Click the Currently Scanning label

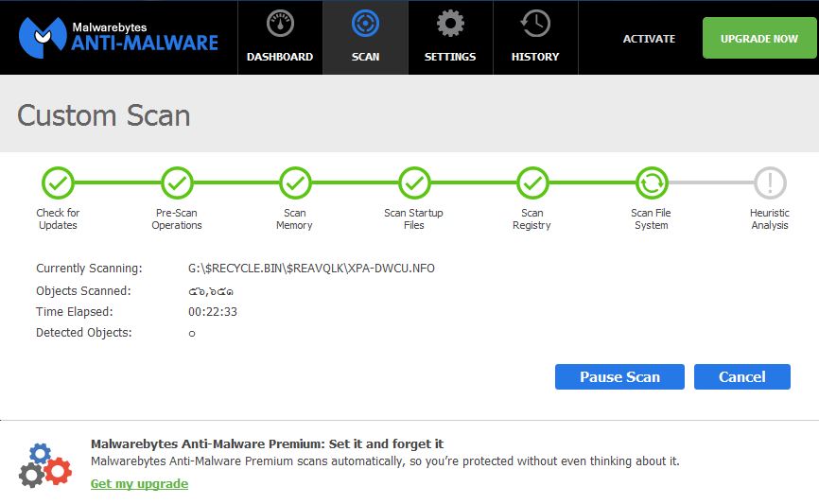pos(89,268)
